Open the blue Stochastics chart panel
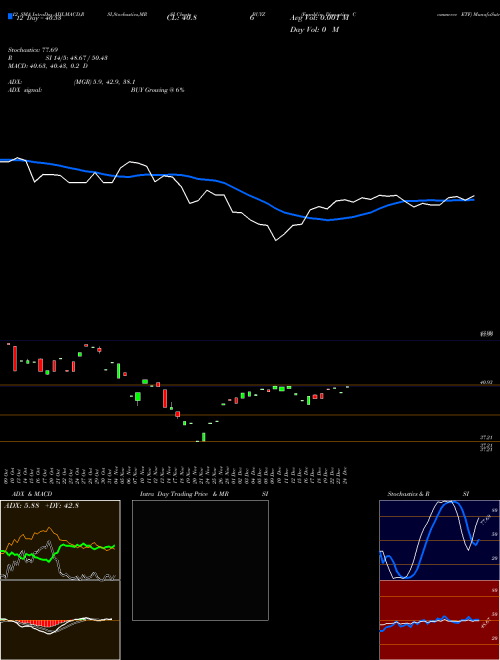This screenshot has height=660, width=500. click(x=439, y=540)
